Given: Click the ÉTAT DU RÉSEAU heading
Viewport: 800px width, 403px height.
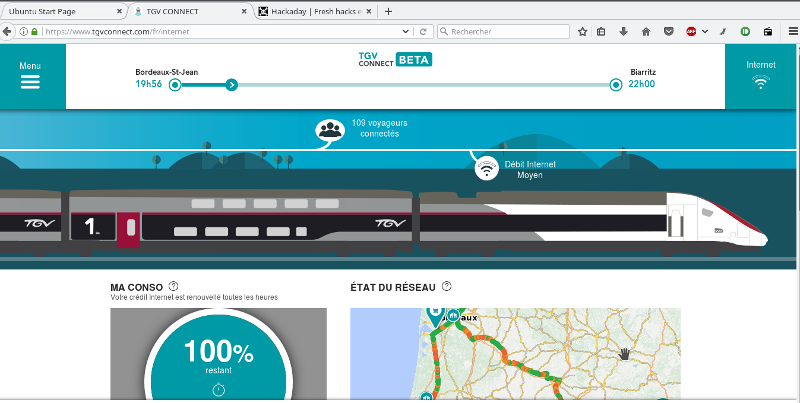Looking at the screenshot, I should click(x=393, y=288).
